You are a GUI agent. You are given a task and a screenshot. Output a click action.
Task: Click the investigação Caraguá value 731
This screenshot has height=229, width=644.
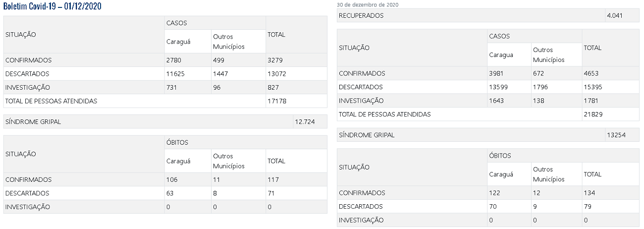[x=172, y=87]
